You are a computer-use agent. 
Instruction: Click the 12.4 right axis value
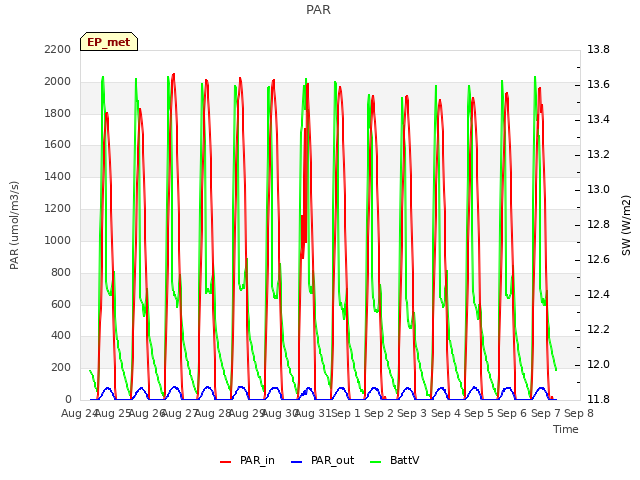tap(598, 294)
